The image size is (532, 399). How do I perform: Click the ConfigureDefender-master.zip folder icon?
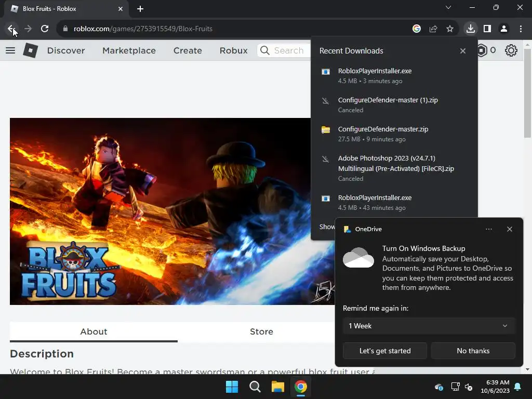(326, 129)
